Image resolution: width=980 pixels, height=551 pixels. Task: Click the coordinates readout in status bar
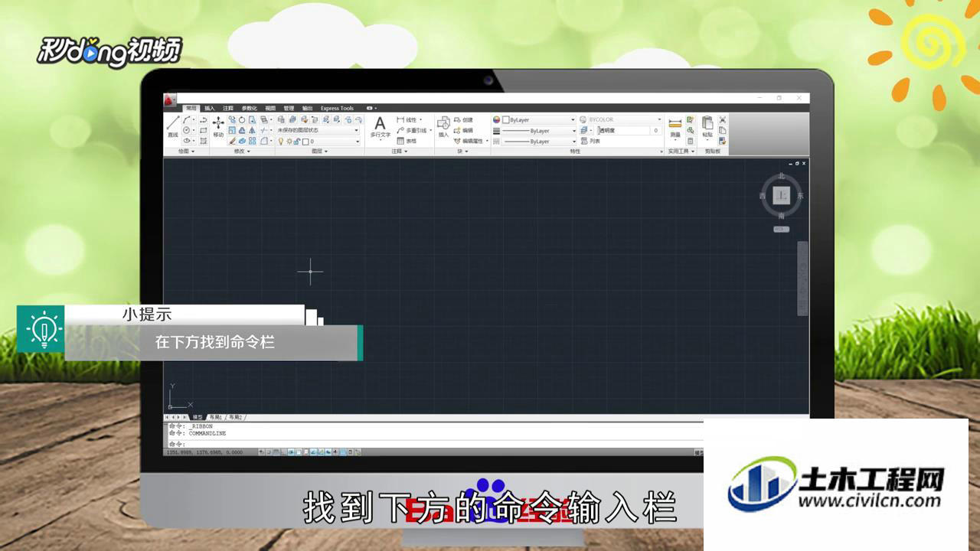(x=204, y=452)
